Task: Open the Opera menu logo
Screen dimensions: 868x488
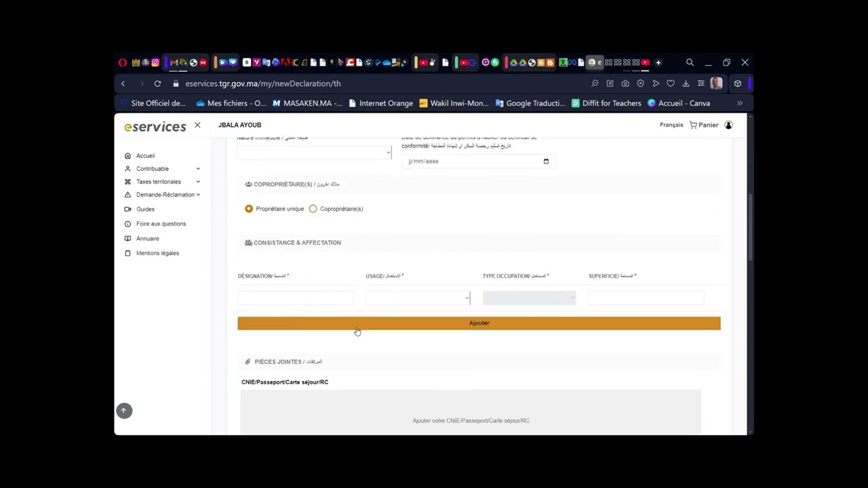Action: coord(123,62)
